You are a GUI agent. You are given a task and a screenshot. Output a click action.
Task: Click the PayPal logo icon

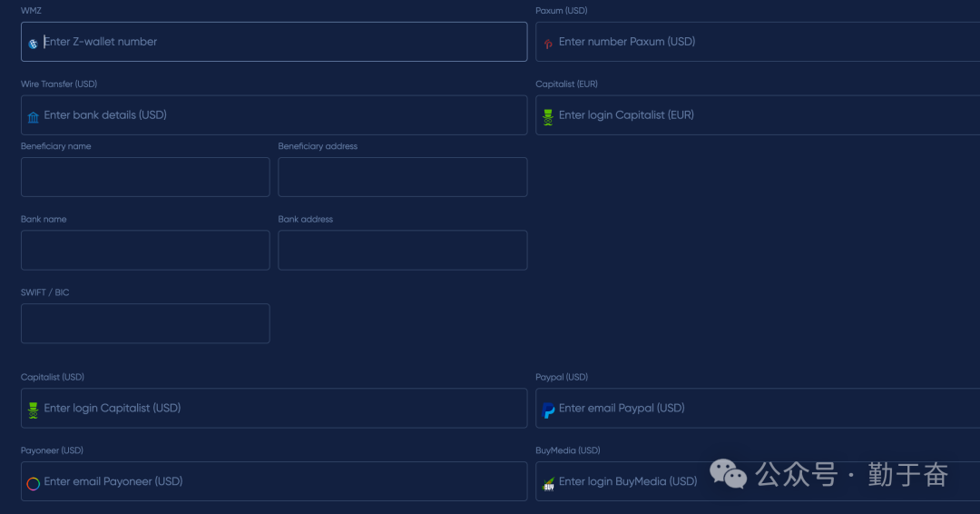(548, 410)
